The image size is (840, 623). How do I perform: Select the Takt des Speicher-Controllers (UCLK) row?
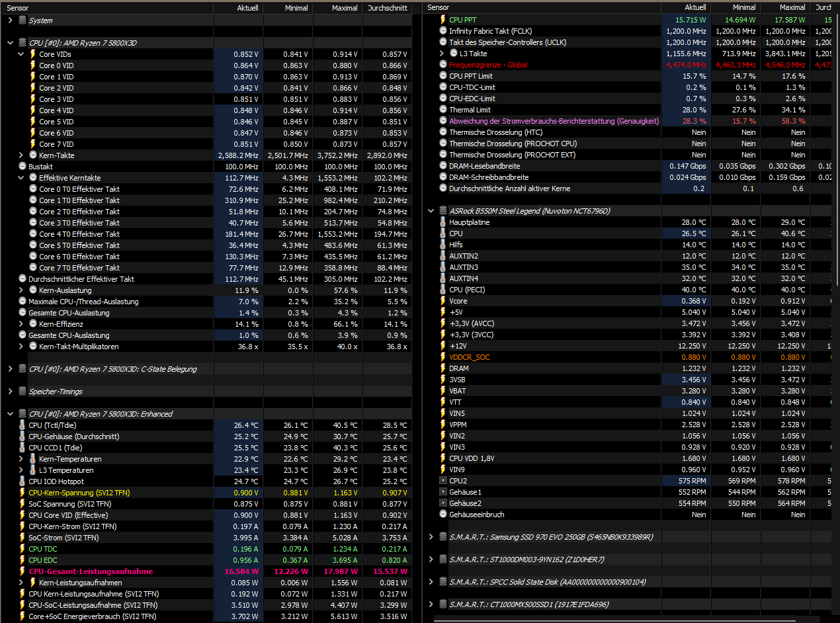628,42
